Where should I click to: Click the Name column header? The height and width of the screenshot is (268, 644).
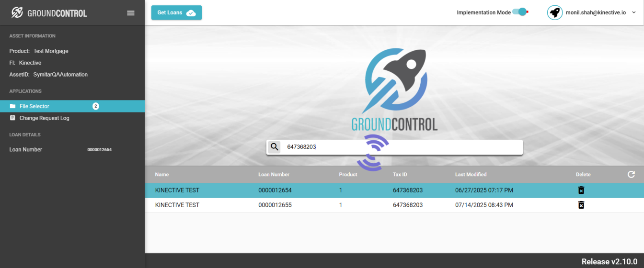pos(162,175)
